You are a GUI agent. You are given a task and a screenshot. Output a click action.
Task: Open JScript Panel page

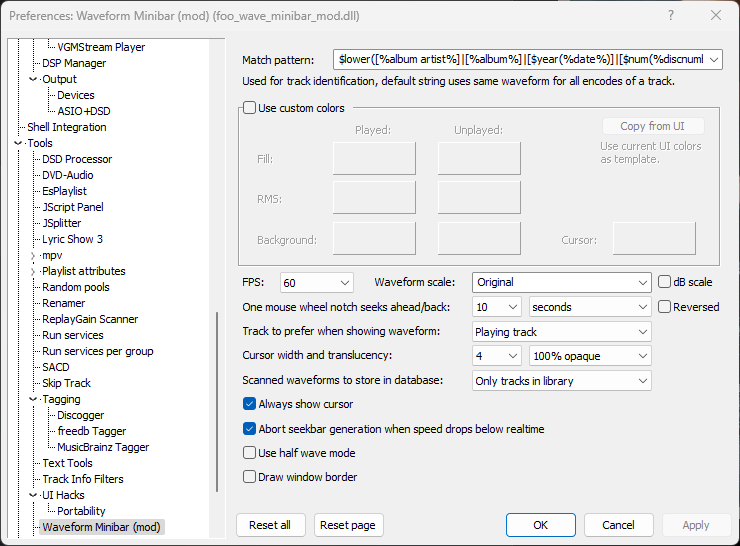click(x=73, y=207)
